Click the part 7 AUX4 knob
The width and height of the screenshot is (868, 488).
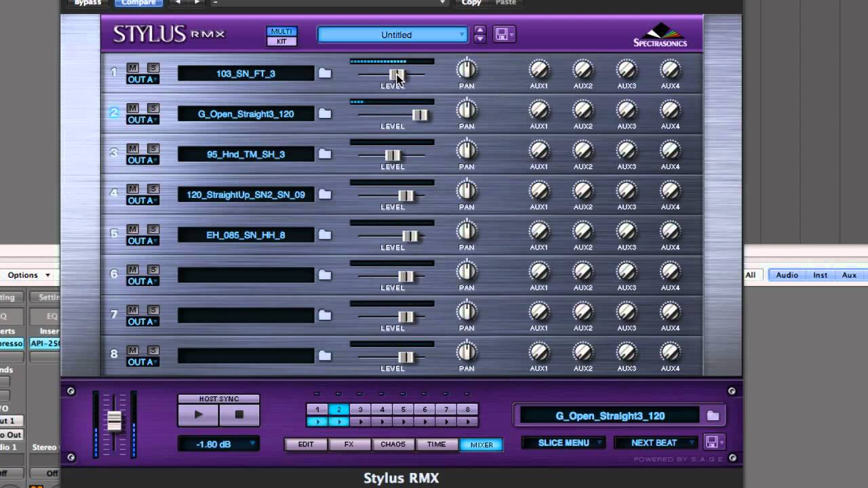tap(670, 311)
